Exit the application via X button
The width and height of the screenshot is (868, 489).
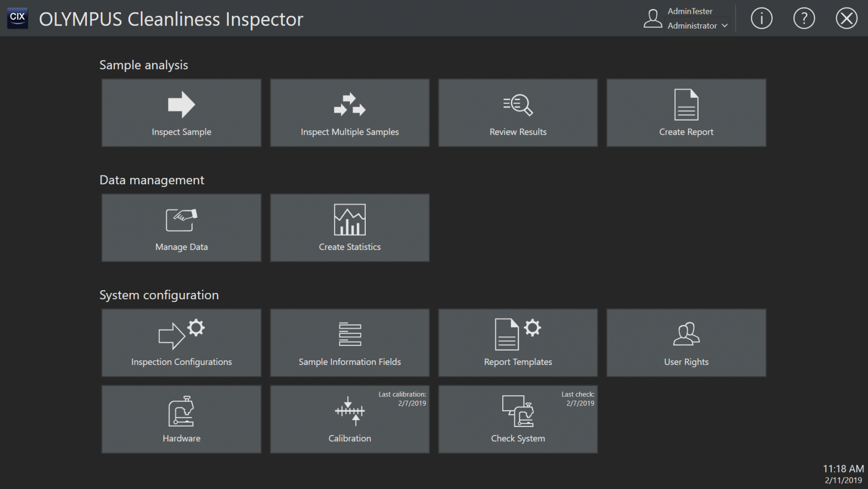[x=846, y=19]
